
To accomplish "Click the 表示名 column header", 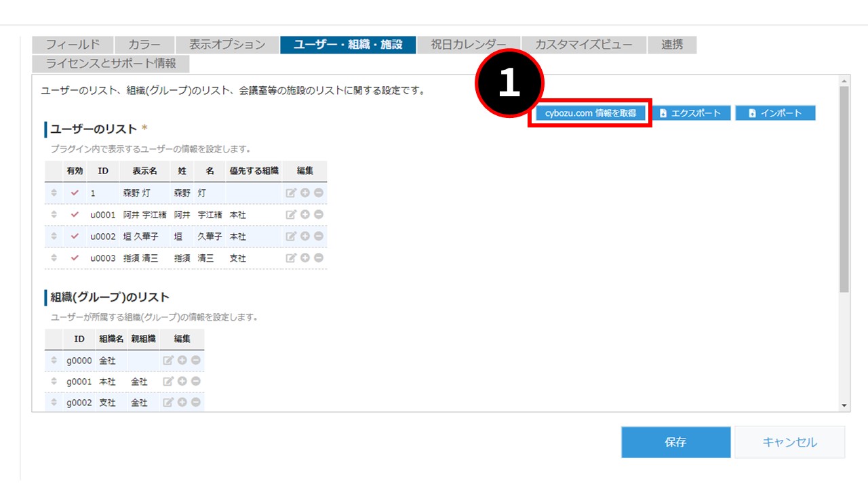I will [144, 171].
